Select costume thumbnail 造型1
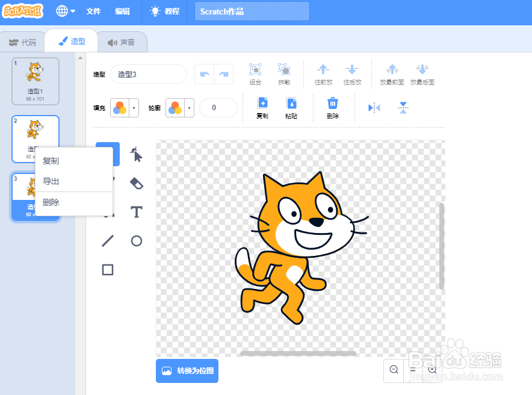The width and height of the screenshot is (532, 395). click(x=36, y=81)
